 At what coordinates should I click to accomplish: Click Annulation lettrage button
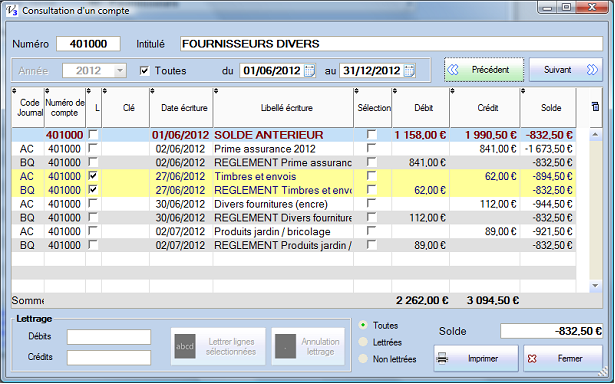pos(308,346)
